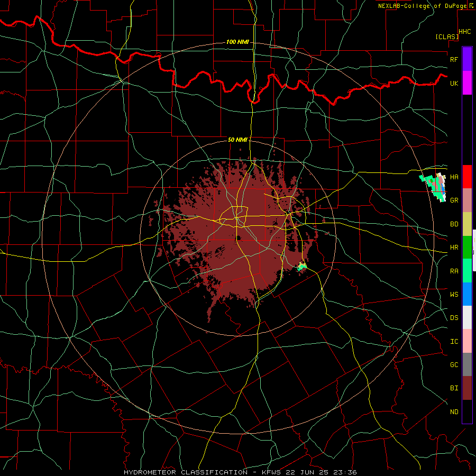Select the light pink IC legend swatch
Image resolution: width=476 pixels, height=476 pixels.
pyautogui.click(x=467, y=341)
